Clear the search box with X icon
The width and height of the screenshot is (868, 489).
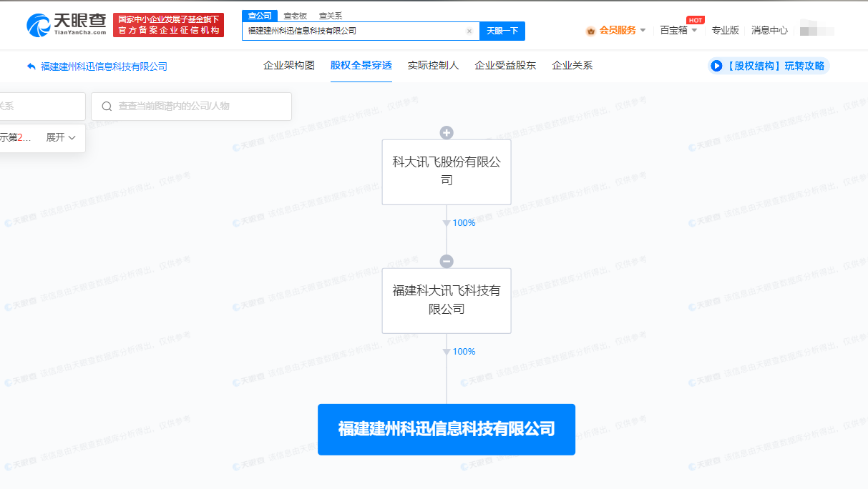pyautogui.click(x=469, y=31)
